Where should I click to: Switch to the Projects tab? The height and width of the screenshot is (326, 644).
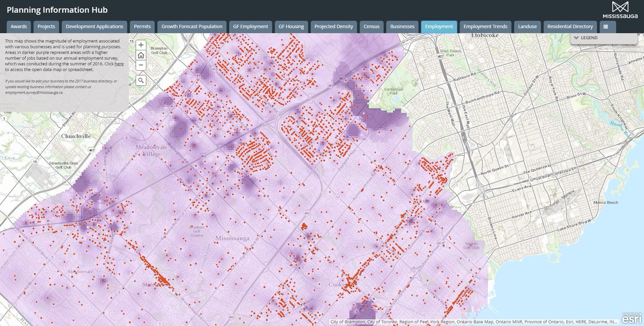(x=47, y=26)
